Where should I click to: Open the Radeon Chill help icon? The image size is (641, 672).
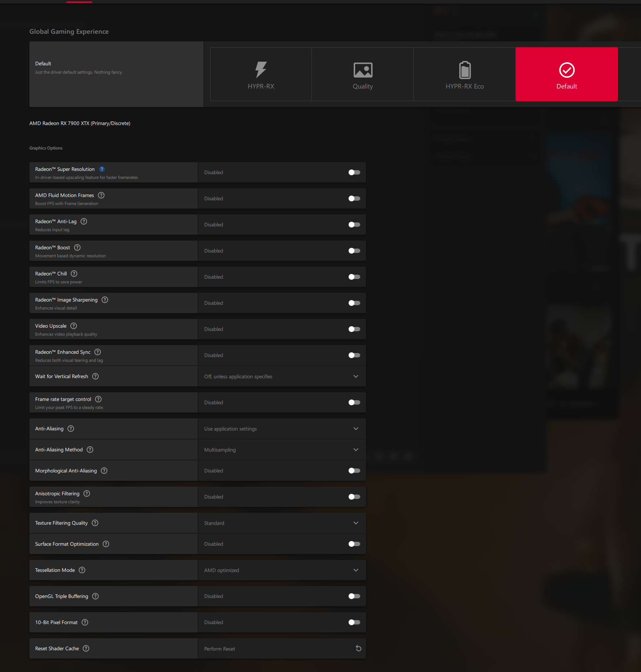pyautogui.click(x=74, y=274)
